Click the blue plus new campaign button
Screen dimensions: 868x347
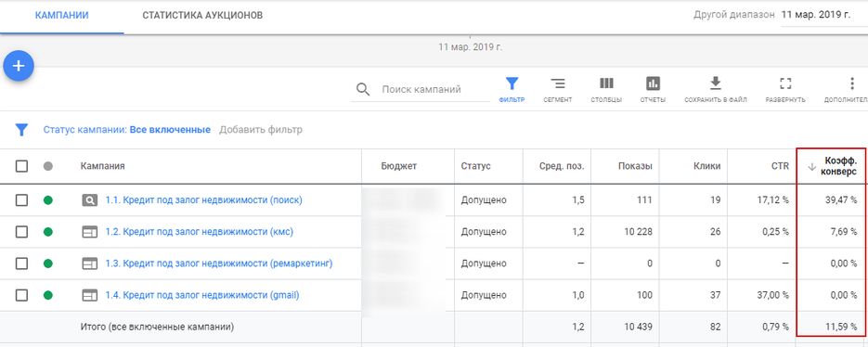click(19, 67)
